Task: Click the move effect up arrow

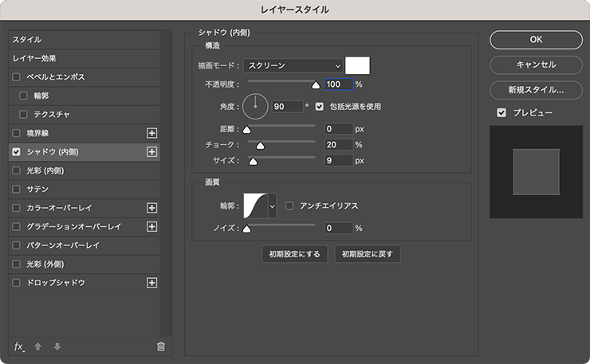Action: [x=38, y=346]
